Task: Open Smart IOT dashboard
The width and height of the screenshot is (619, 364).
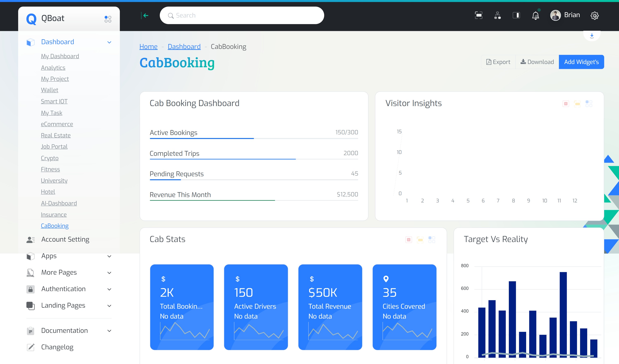Action: coord(54,101)
